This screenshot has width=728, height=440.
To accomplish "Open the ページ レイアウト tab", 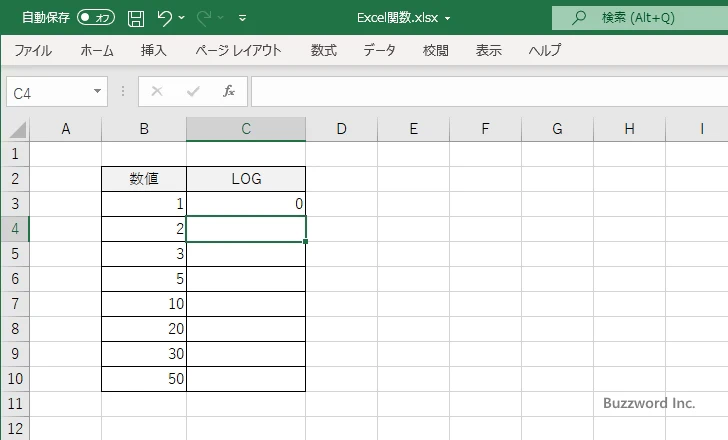I will point(238,50).
